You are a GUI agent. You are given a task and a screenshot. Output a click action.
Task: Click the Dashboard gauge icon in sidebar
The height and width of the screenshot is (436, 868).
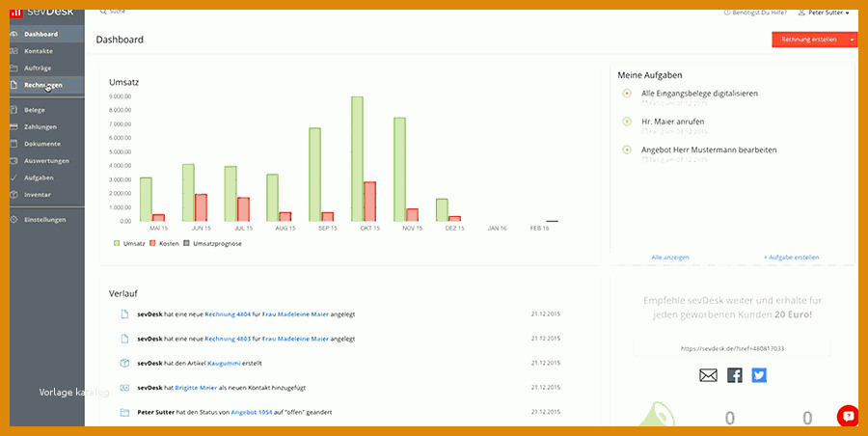[14, 35]
